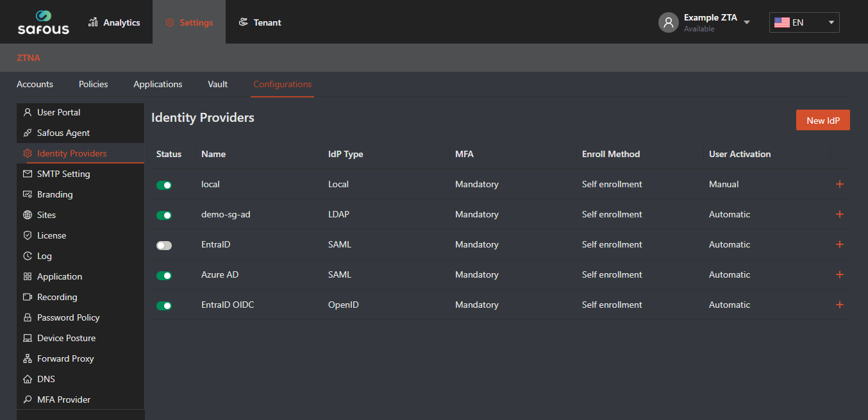Viewport: 868px width, 420px height.
Task: Click the SMTP Setting envelope icon
Action: pyautogui.click(x=28, y=174)
